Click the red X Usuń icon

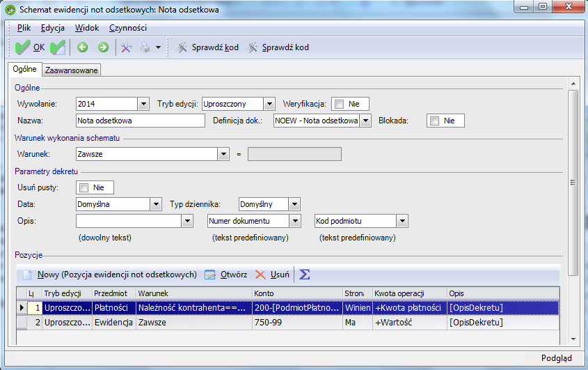260,275
